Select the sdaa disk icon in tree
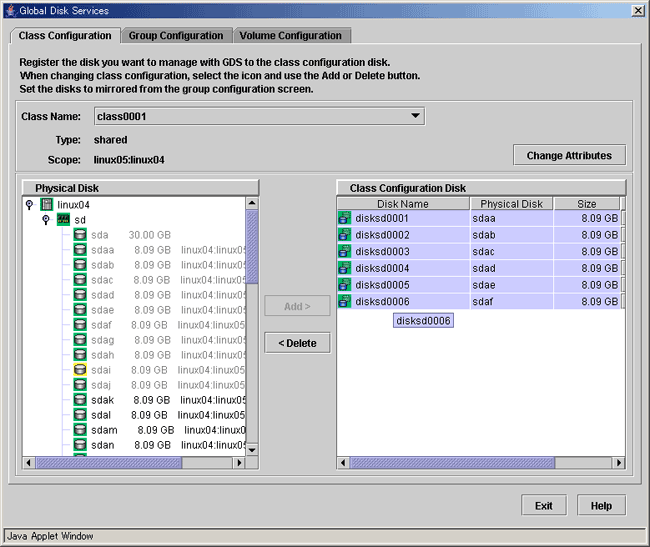This screenshot has width=650, height=547. (x=80, y=249)
